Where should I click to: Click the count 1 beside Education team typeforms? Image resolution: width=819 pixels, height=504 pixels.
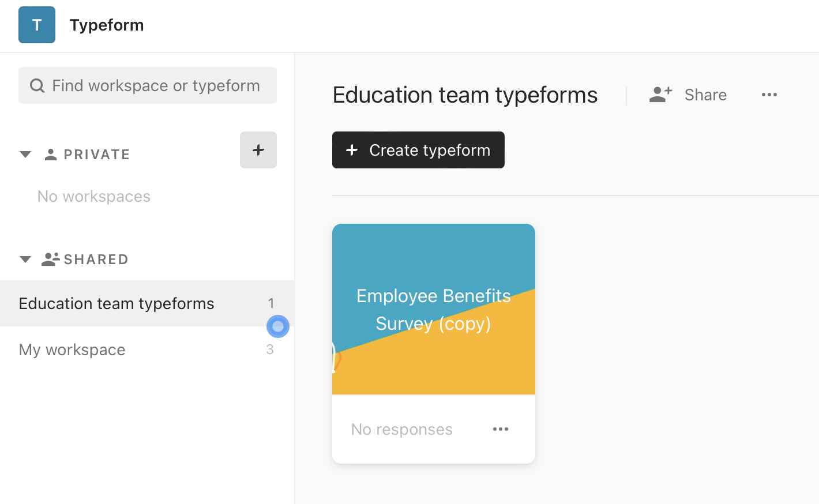[x=271, y=303]
